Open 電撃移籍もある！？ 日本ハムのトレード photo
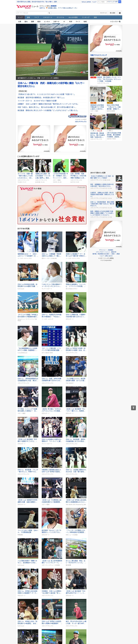The height and width of the screenshot is (644, 138). coord(28,241)
